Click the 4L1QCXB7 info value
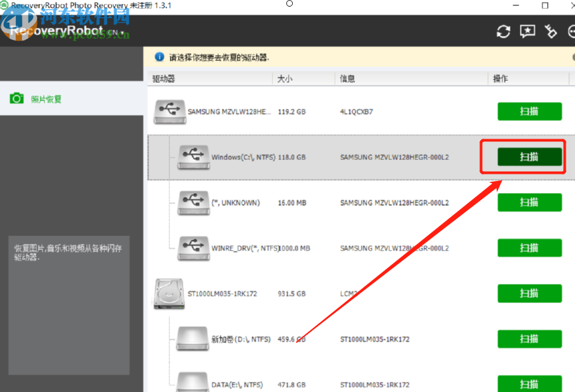 (x=357, y=111)
